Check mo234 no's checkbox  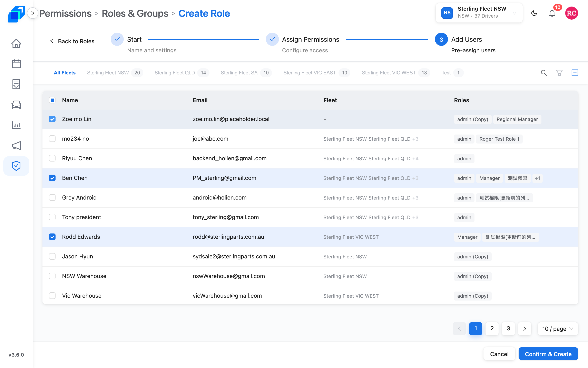[52, 139]
